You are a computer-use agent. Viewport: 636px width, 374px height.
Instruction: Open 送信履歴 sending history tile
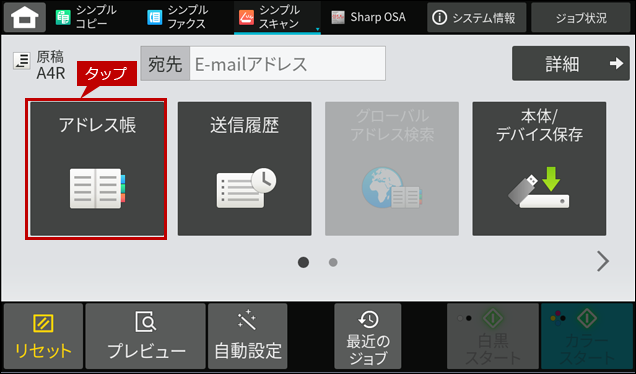(x=245, y=169)
